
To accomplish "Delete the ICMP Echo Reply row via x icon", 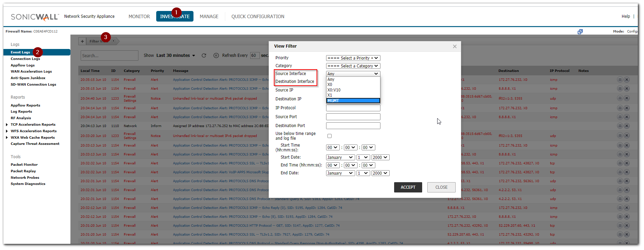I will 627,208.
